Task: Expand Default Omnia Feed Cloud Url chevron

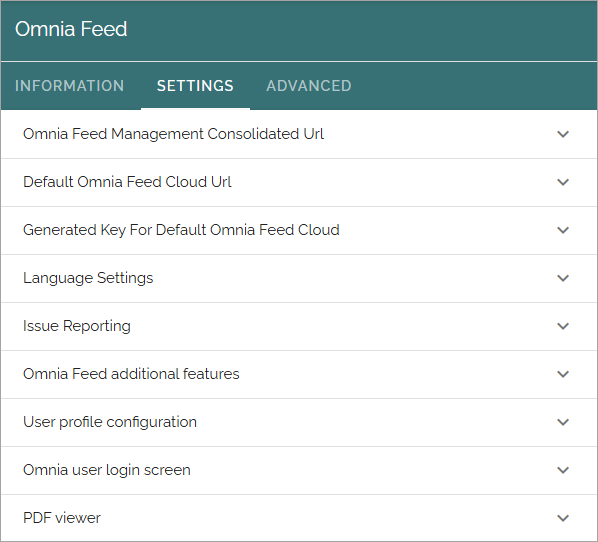Action: pyautogui.click(x=563, y=182)
